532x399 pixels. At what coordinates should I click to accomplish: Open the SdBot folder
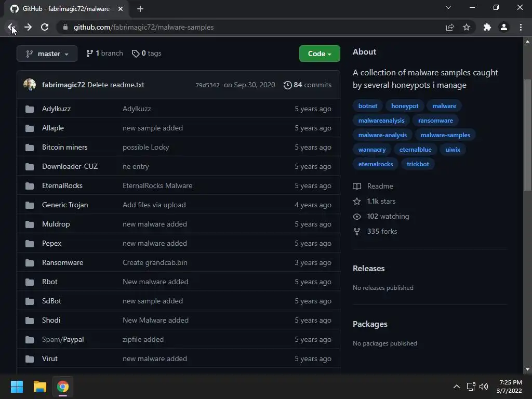click(x=51, y=301)
